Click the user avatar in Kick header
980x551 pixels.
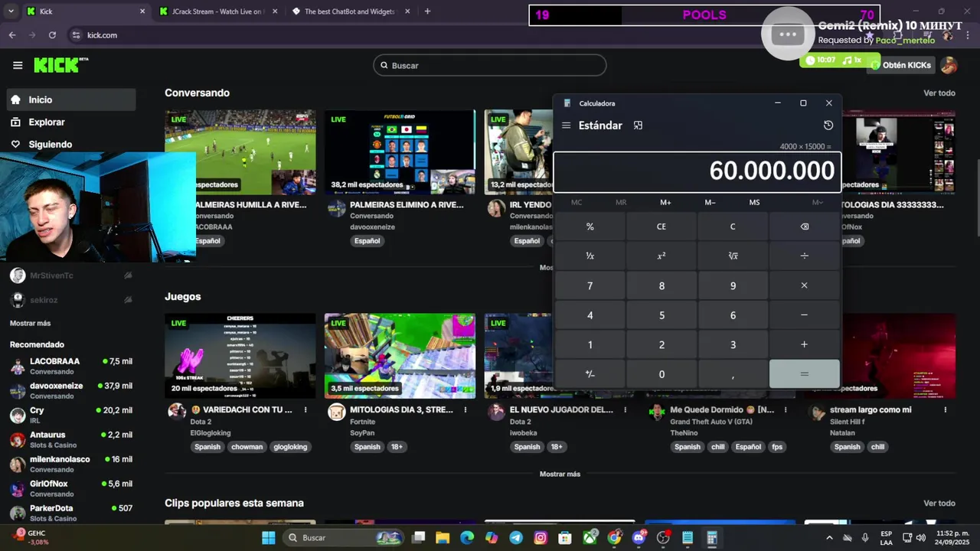949,65
